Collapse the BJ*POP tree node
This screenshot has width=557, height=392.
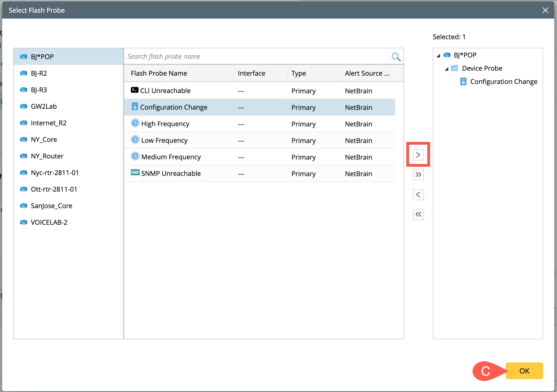pyautogui.click(x=438, y=56)
